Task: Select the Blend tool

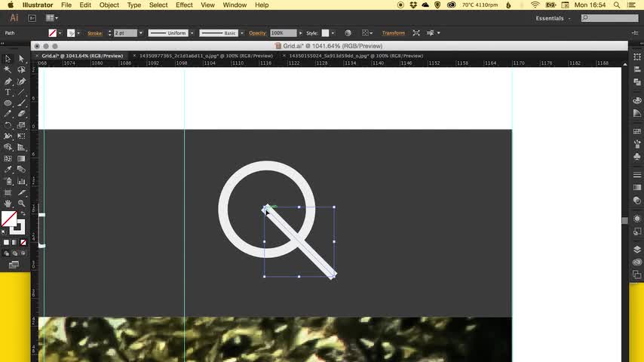Action: [x=21, y=169]
